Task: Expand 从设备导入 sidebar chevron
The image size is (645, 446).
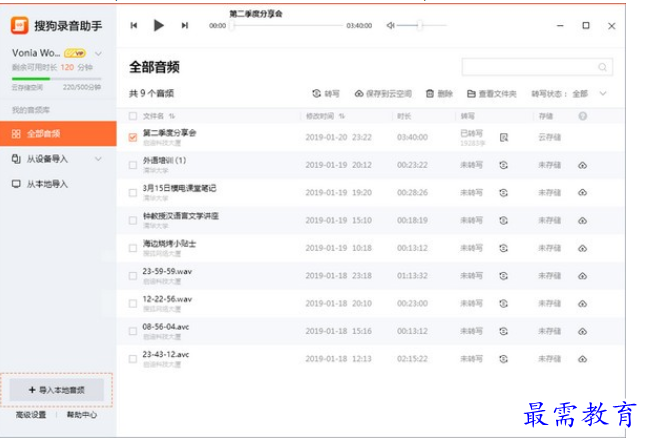Action: (98, 159)
